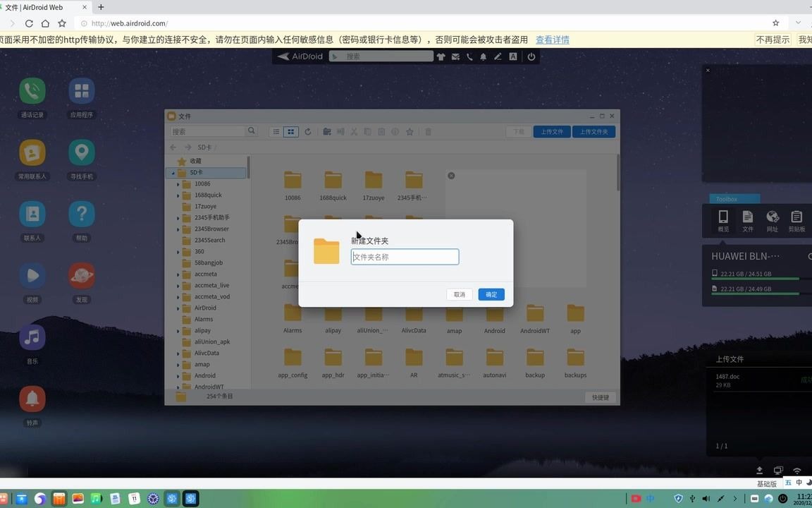Click the new message envelope icon

click(455, 57)
